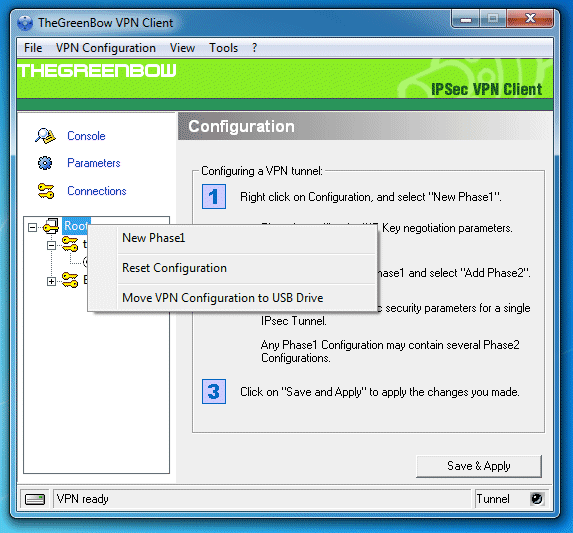
Task: Click the TheGreenBow title bar app icon
Action: point(25,23)
